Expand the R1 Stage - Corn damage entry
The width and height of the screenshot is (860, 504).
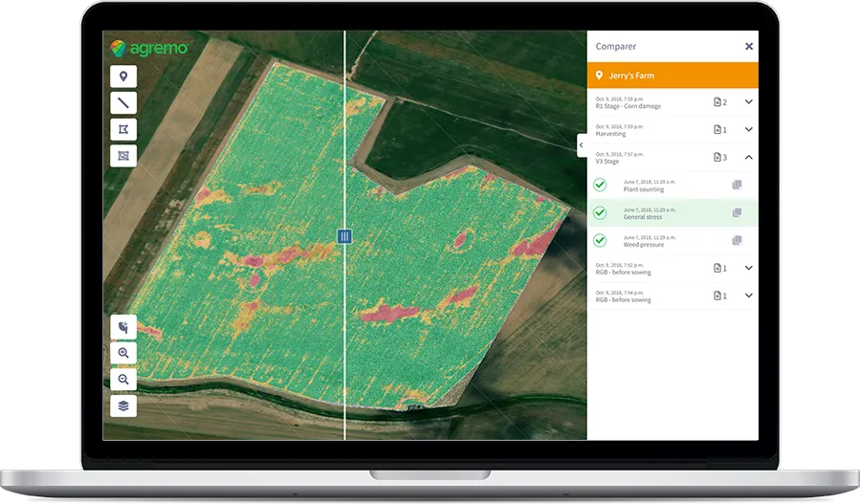[x=748, y=102]
